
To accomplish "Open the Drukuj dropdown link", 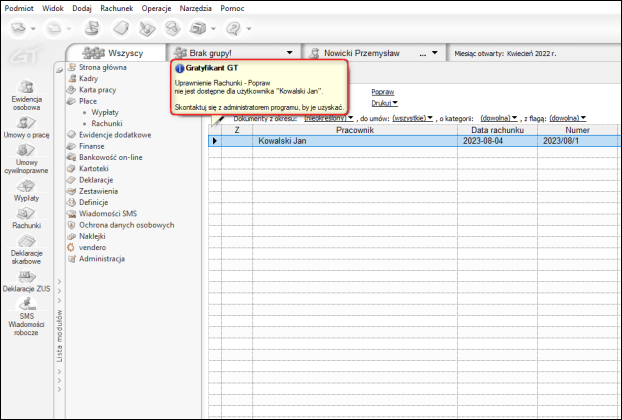I will point(384,103).
